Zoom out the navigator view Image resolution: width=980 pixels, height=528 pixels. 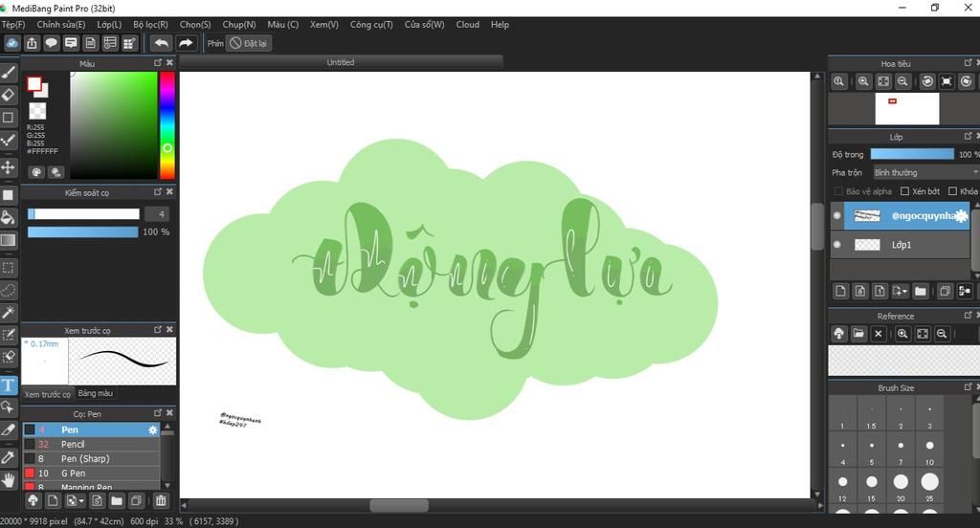coord(902,81)
